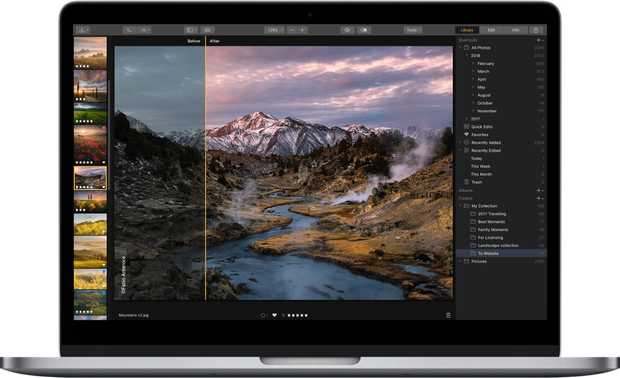Add a new folder with Folders plus
The height and width of the screenshot is (378, 620).
(x=539, y=198)
